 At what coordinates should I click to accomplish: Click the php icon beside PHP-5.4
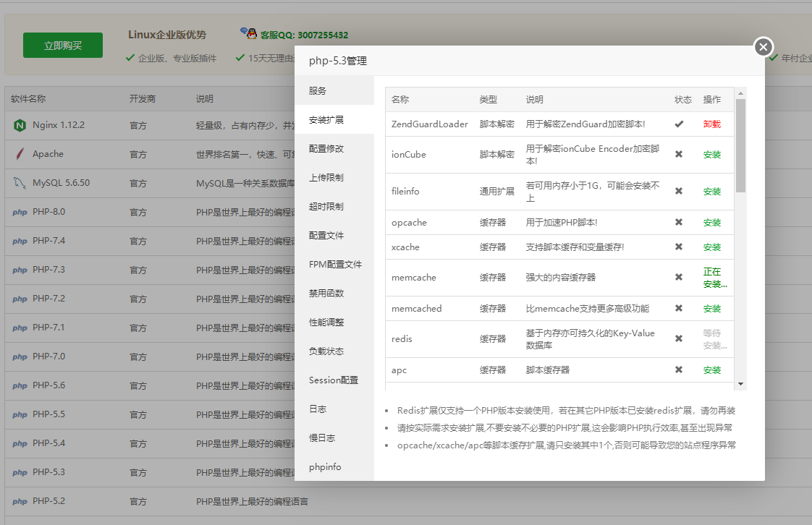[20, 444]
